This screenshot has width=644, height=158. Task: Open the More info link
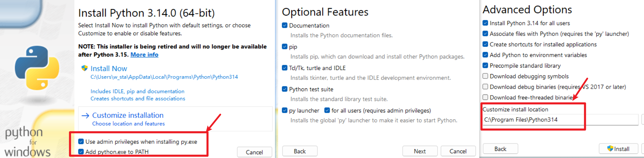[x=144, y=55]
